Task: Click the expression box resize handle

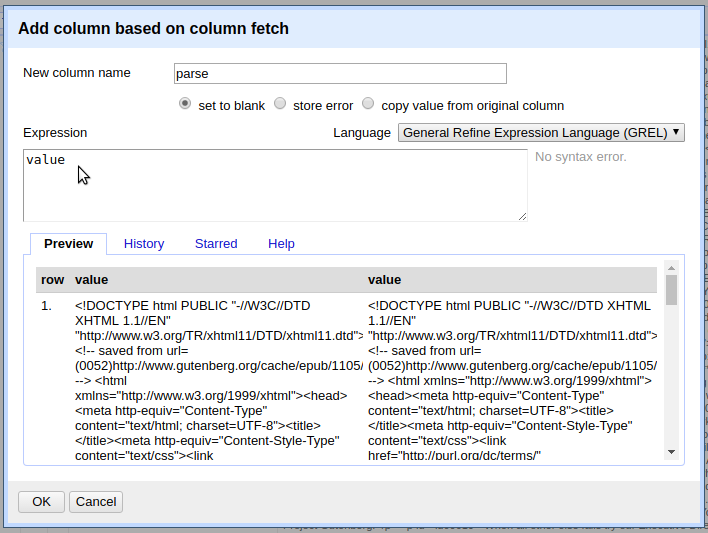Action: pyautogui.click(x=522, y=216)
